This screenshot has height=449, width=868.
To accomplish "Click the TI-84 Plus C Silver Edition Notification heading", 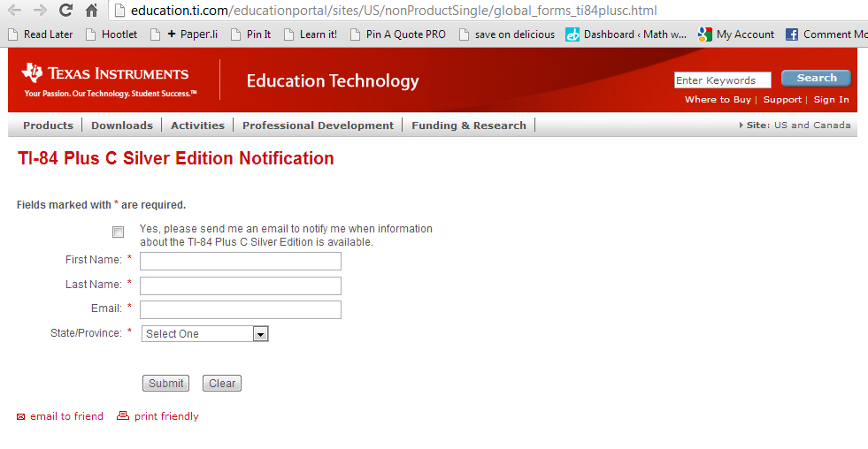I will tap(175, 158).
